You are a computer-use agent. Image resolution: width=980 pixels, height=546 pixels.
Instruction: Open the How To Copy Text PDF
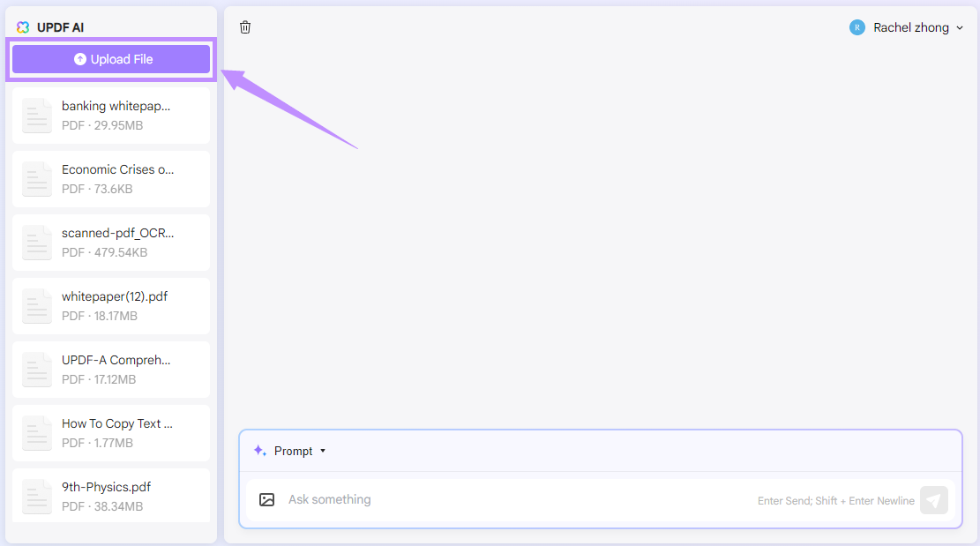pos(117,432)
